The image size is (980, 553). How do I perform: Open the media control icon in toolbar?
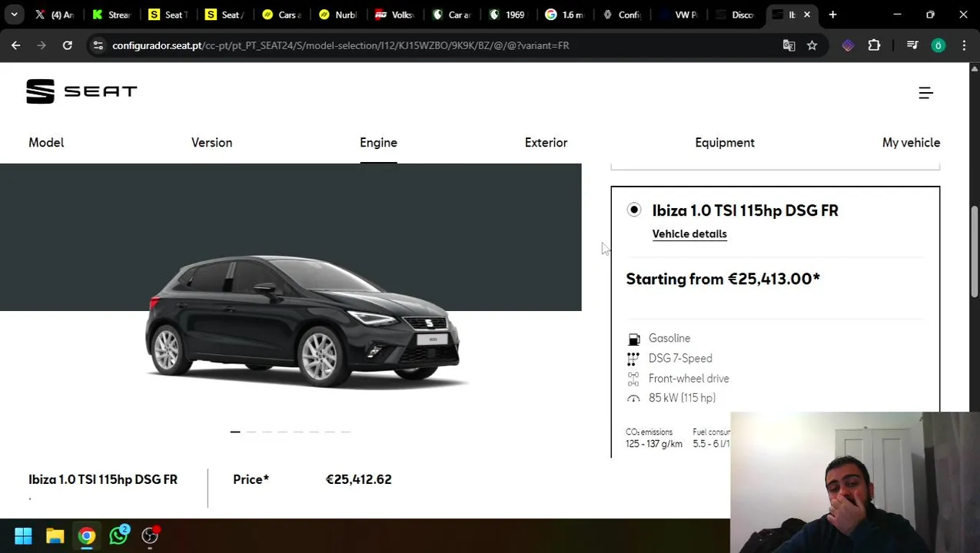coord(912,45)
